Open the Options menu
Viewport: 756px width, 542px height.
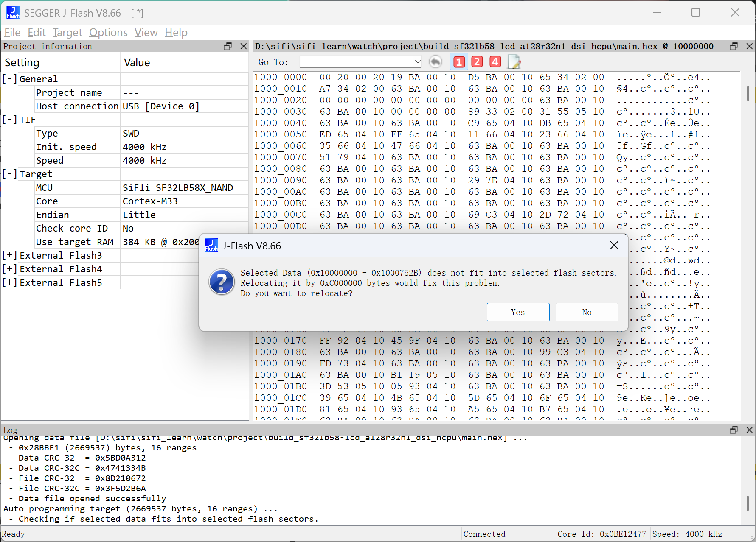click(x=108, y=33)
